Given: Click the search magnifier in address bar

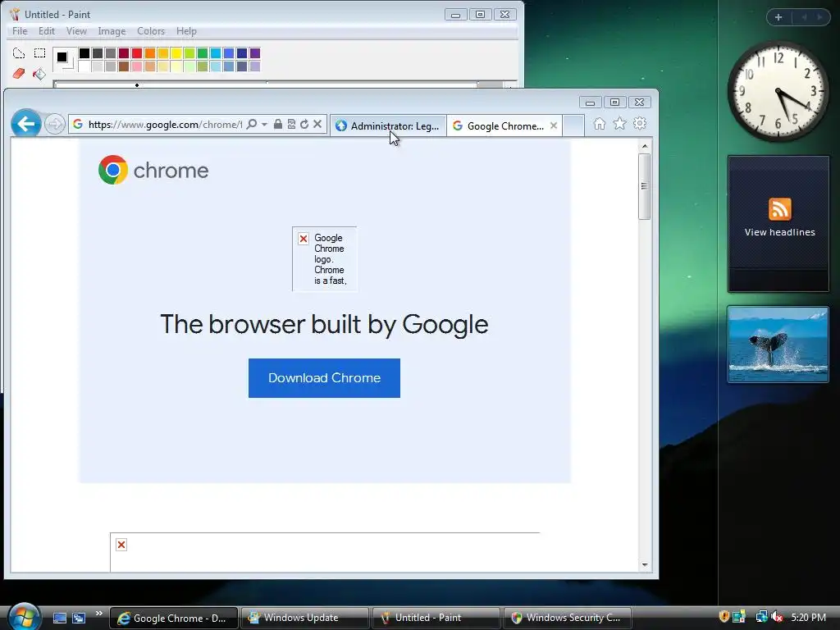Looking at the screenshot, I should (251, 125).
